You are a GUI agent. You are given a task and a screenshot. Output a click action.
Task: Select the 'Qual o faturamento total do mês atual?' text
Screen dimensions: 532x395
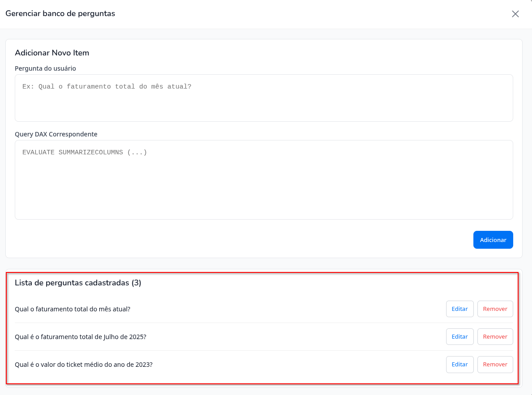72,309
